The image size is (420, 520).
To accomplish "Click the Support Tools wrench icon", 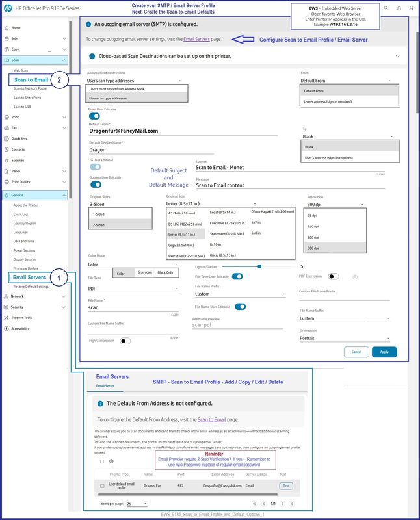I will click(x=6, y=318).
